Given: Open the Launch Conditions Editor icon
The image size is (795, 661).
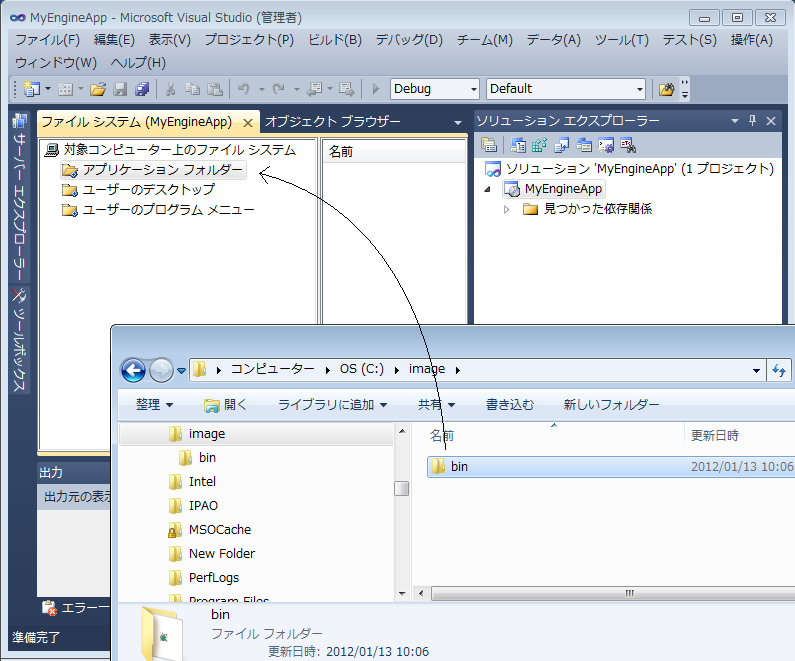Looking at the screenshot, I should pyautogui.click(x=628, y=145).
